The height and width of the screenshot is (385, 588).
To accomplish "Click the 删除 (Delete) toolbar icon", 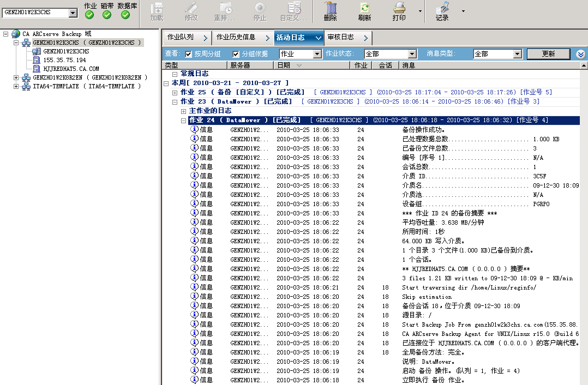I will pos(330,8).
